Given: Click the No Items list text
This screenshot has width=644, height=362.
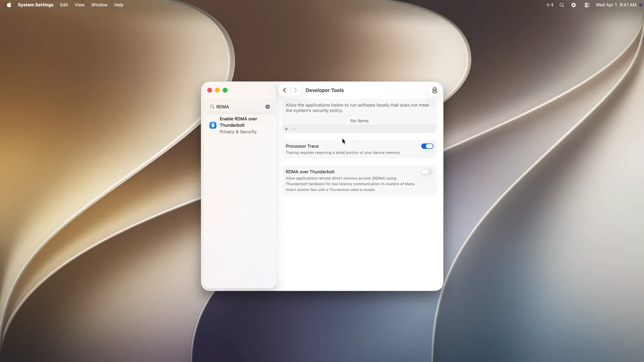Looking at the screenshot, I should (360, 121).
